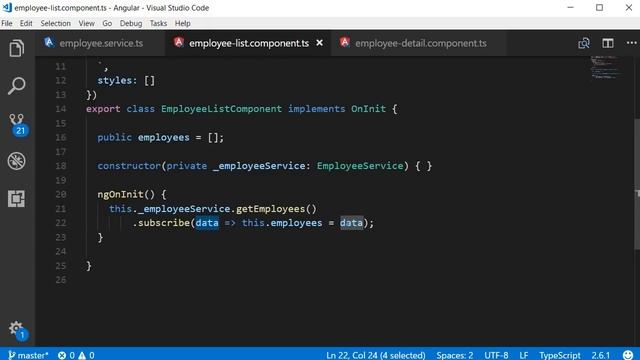The height and width of the screenshot is (360, 640).
Task: Click the OnInit identifier on line 14
Action: [x=368, y=109]
